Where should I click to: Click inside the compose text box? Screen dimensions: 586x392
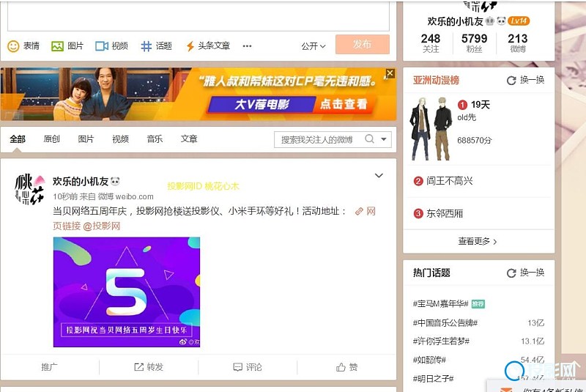point(199,15)
